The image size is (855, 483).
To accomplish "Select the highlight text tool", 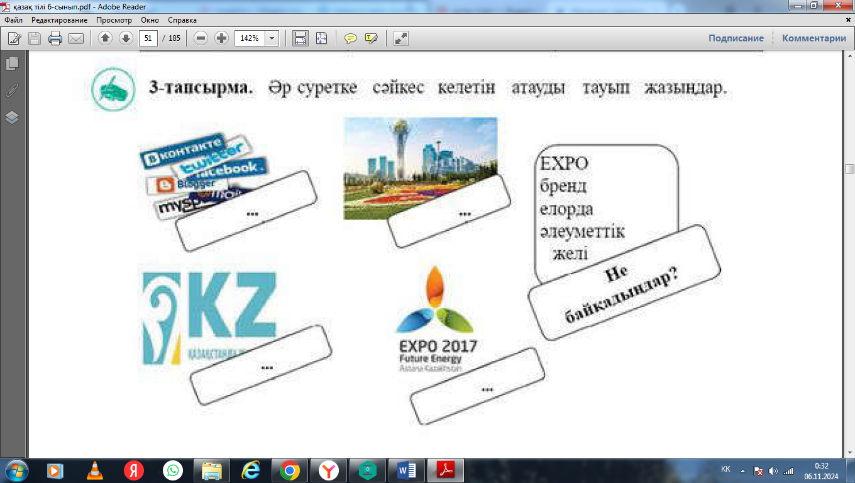I will tap(371, 38).
